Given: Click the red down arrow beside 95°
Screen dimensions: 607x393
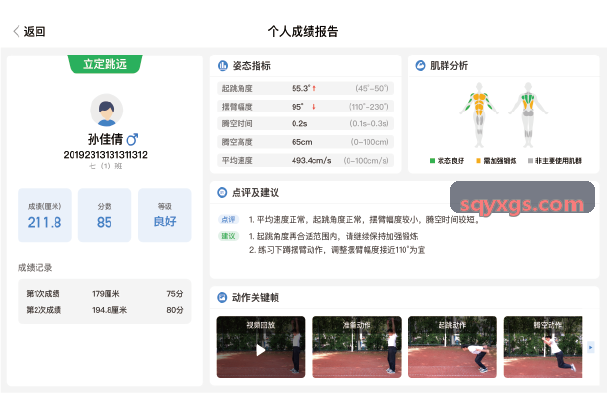Looking at the screenshot, I should pos(314,106).
